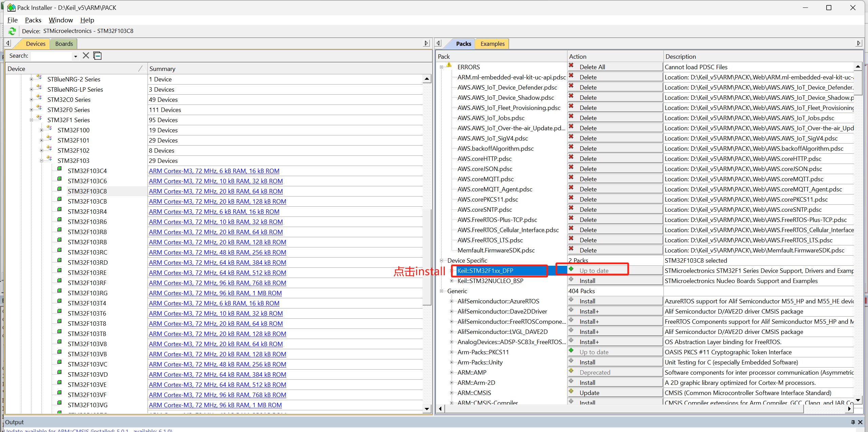868x432 pixels.
Task: Open the Search dropdown arrow
Action: [76, 56]
